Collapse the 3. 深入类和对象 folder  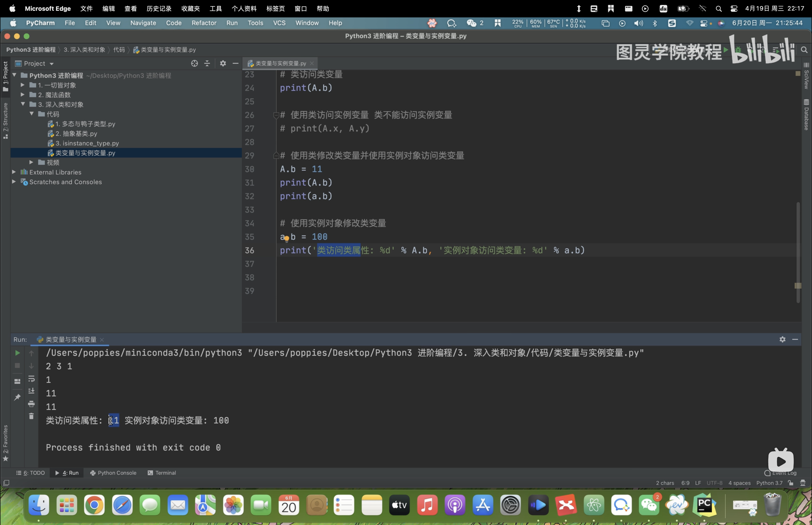point(23,104)
